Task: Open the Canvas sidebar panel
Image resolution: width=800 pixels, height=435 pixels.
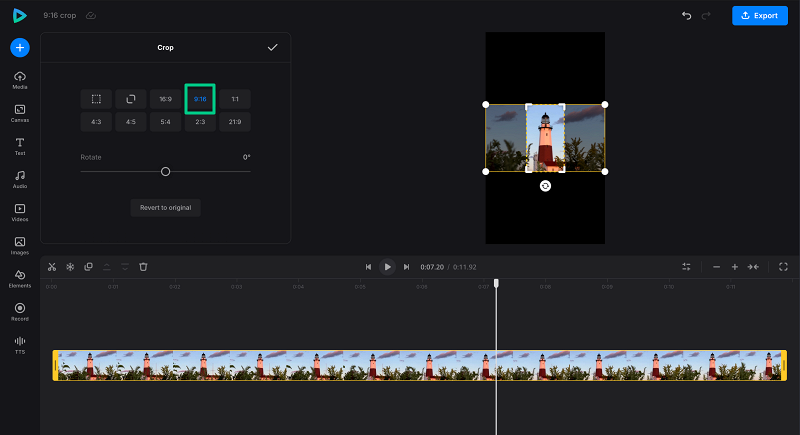Action: pos(20,113)
